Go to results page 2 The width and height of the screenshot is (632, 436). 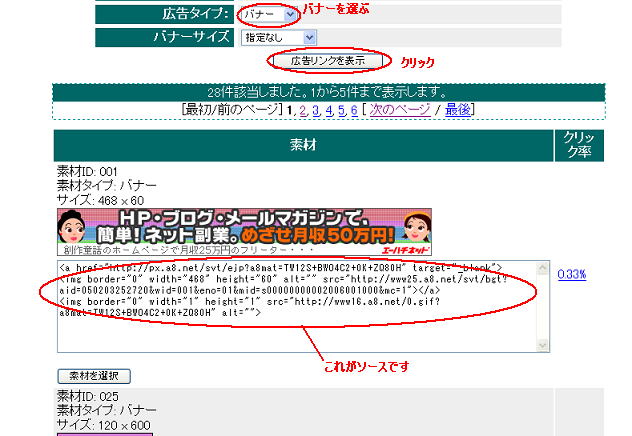(302, 109)
